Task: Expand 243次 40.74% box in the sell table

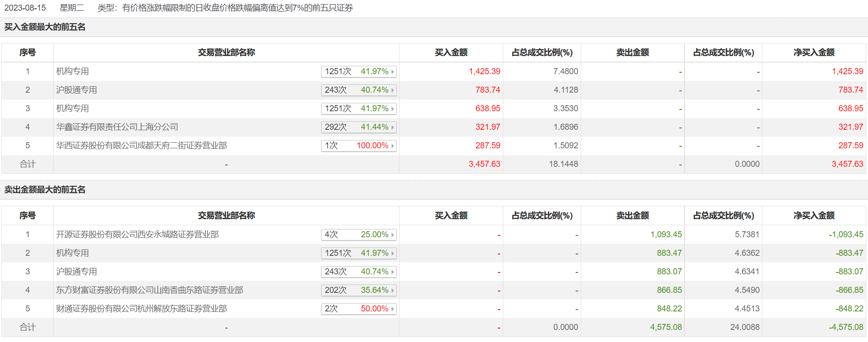Action: 359,272
